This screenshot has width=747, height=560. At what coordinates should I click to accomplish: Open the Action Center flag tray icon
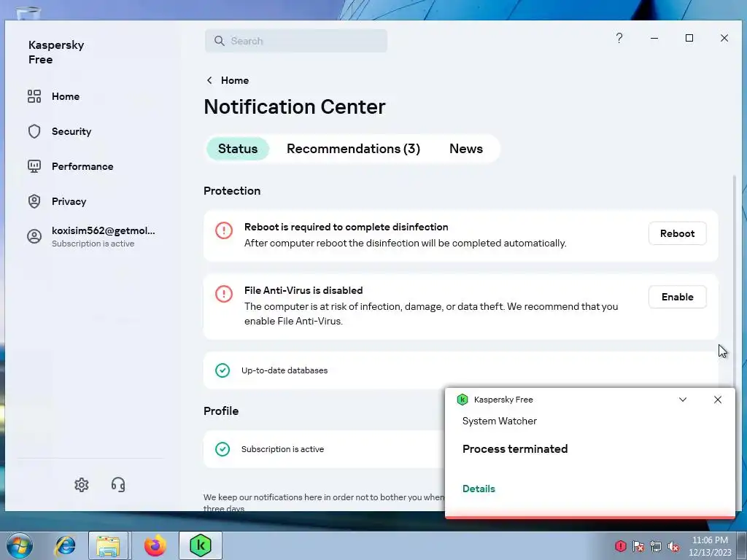638,546
